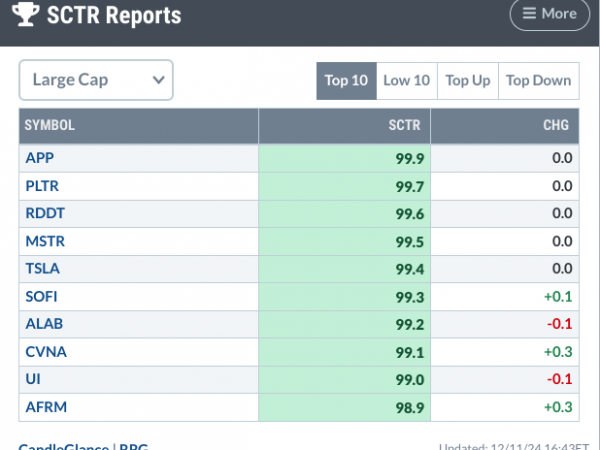Expand the Large Cap dropdown
600x450 pixels.
tap(96, 80)
